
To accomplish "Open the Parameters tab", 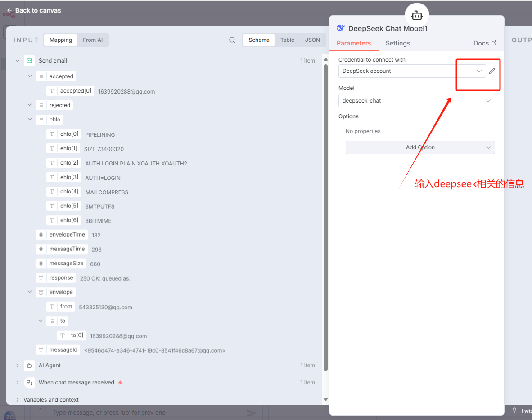I will [x=353, y=43].
